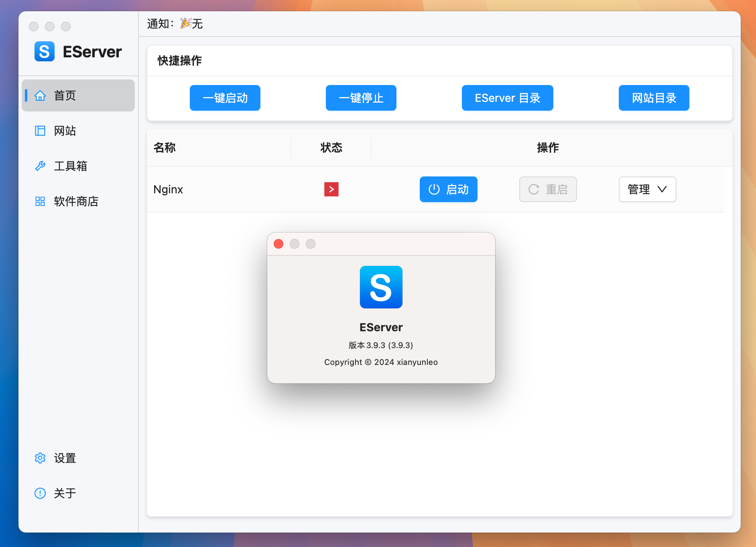Open the 首页 home sidebar item
Image resolution: width=756 pixels, height=547 pixels.
[x=78, y=95]
